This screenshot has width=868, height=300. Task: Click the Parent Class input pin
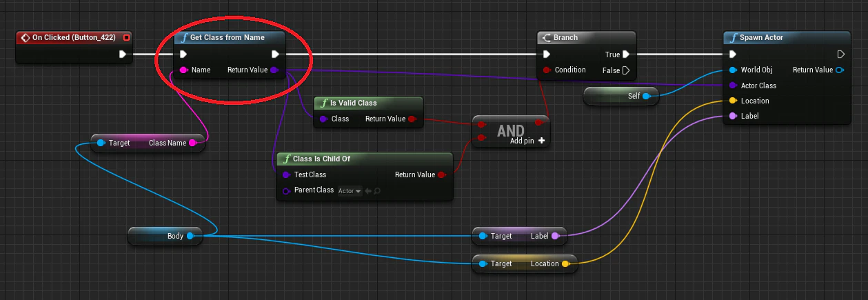pos(286,190)
